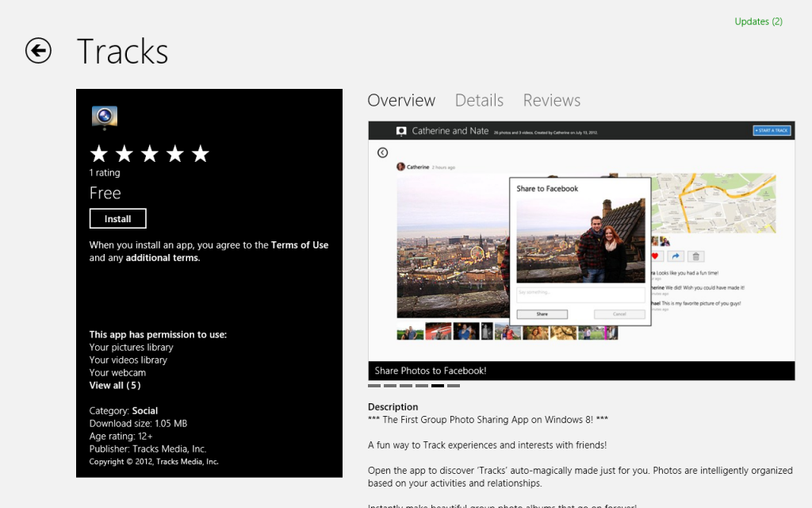Click the 'Free' price label

point(105,193)
